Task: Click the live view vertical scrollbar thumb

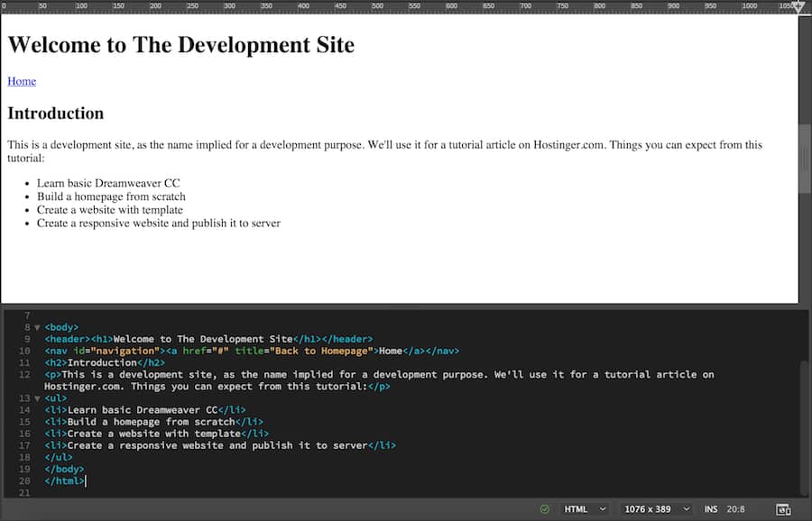Action: (x=805, y=158)
